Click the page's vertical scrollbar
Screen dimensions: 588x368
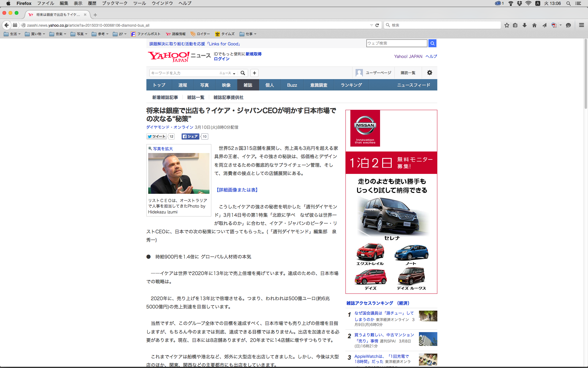(x=586, y=74)
